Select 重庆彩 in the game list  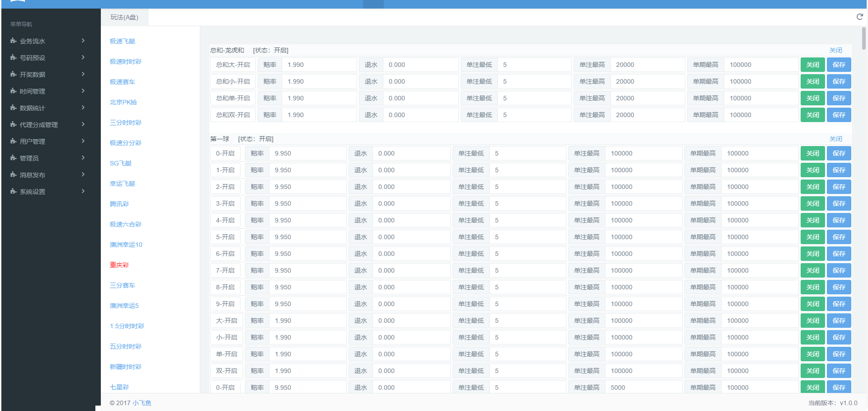tap(119, 265)
